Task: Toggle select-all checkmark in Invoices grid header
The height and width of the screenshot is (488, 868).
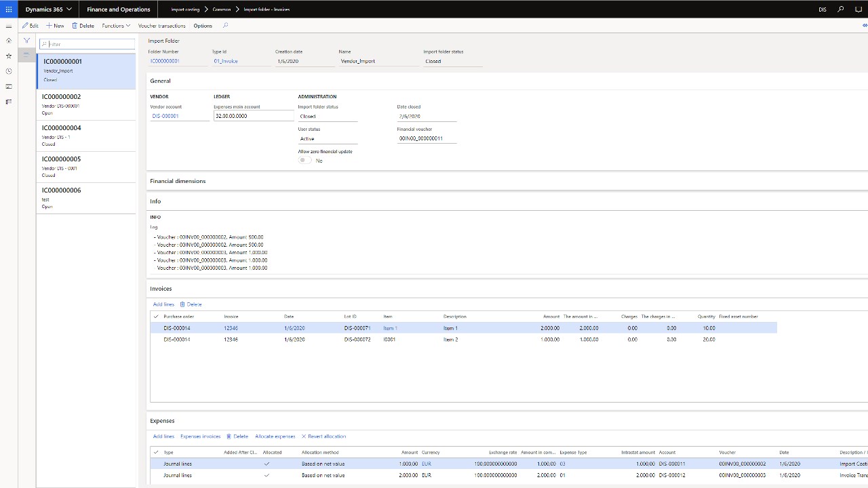Action: point(156,317)
